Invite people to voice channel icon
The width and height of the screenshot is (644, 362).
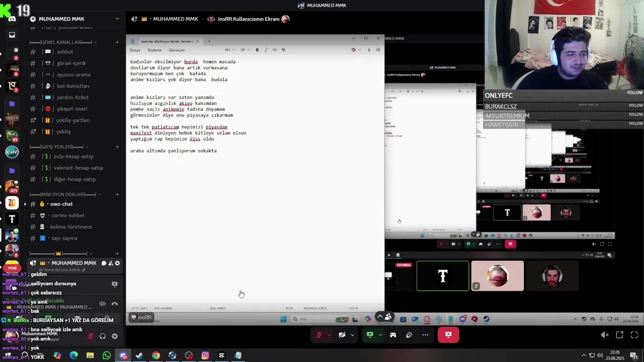(x=111, y=263)
